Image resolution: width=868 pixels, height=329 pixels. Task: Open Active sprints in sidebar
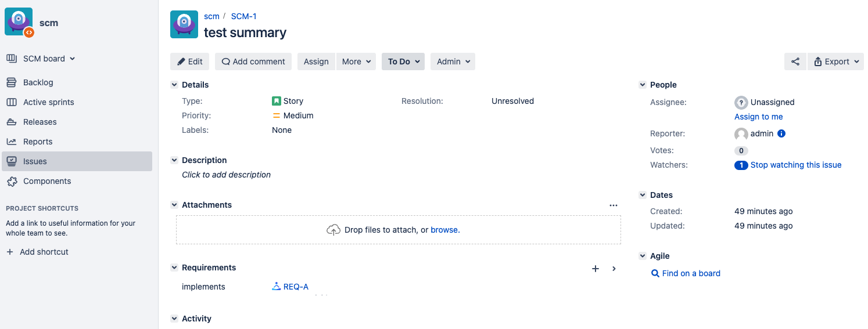pyautogui.click(x=49, y=102)
